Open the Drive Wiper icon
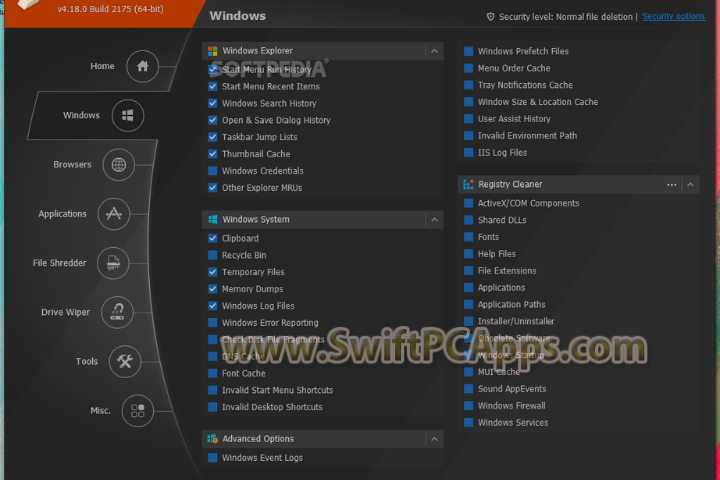Image resolution: width=720 pixels, height=480 pixels. coord(117,312)
